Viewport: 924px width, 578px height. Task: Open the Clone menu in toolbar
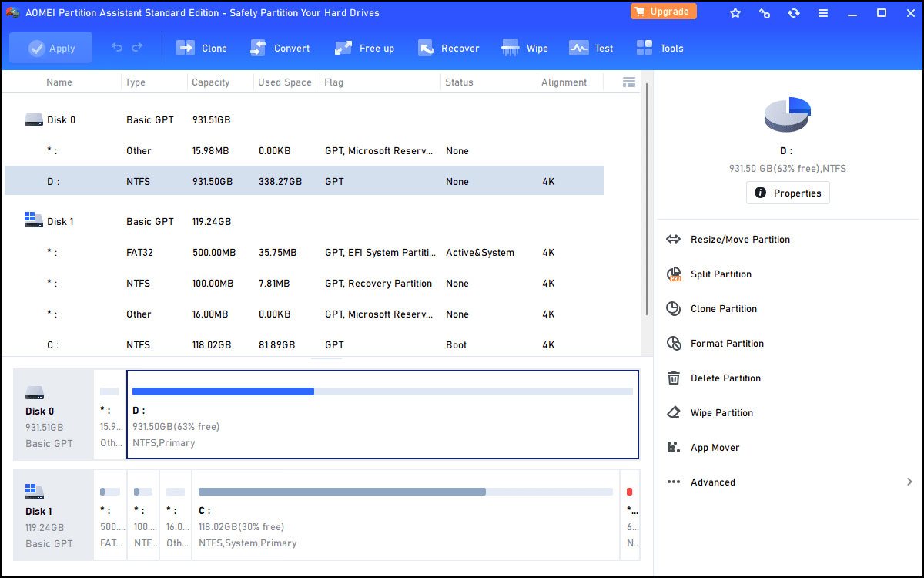coord(202,48)
